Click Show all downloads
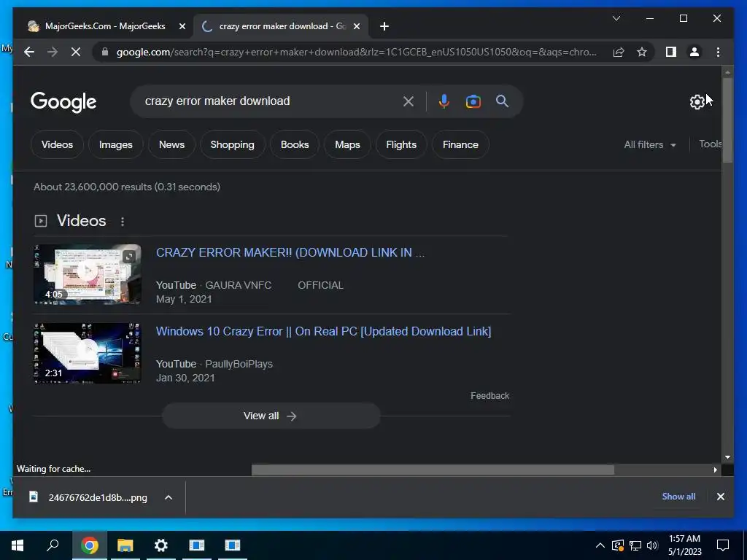 [678, 496]
